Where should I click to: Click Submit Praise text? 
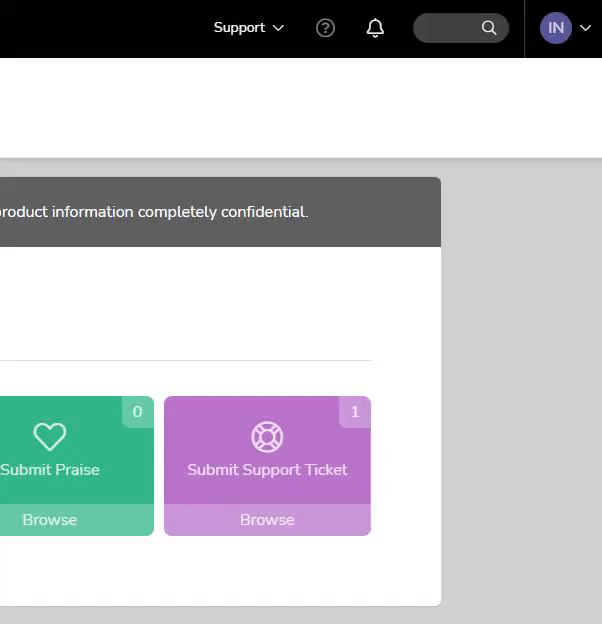coord(50,470)
